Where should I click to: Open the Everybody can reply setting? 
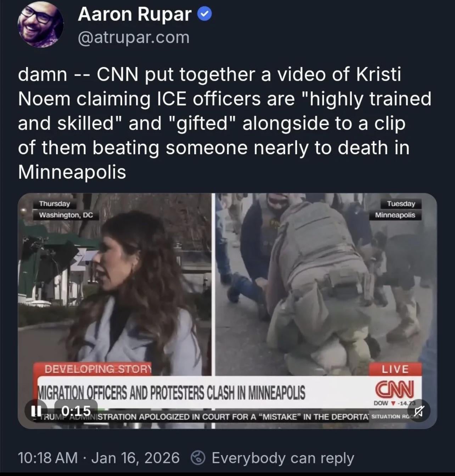tap(283, 458)
